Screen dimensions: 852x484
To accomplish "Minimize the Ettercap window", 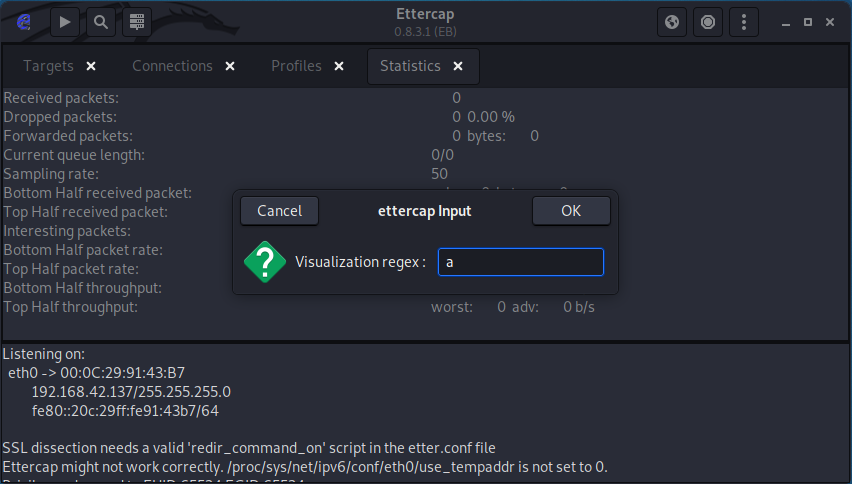I will click(x=786, y=22).
